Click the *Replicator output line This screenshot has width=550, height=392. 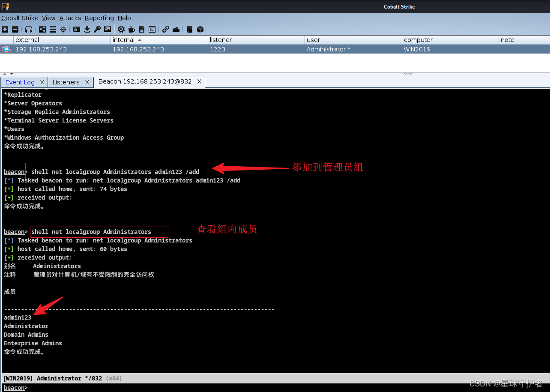[23, 95]
